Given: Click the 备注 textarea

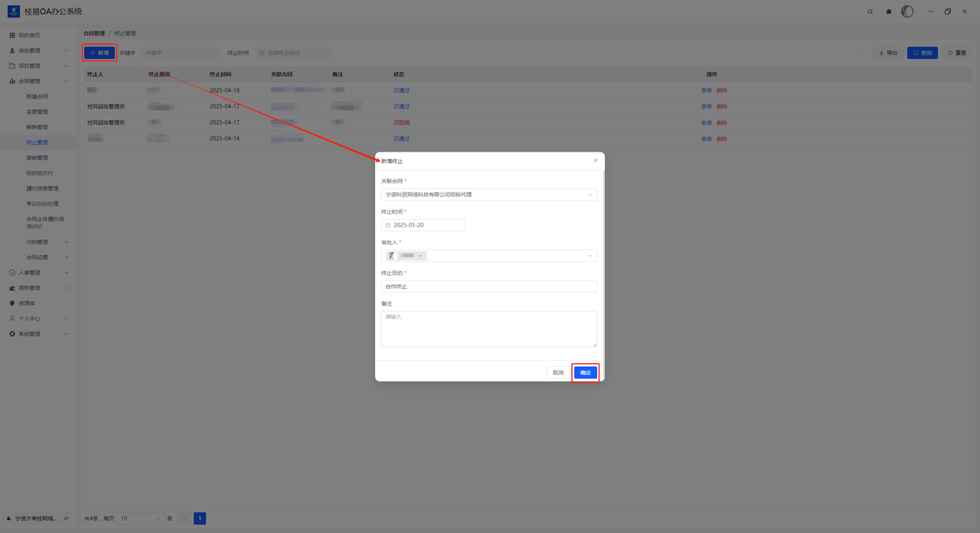Looking at the screenshot, I should coord(488,329).
